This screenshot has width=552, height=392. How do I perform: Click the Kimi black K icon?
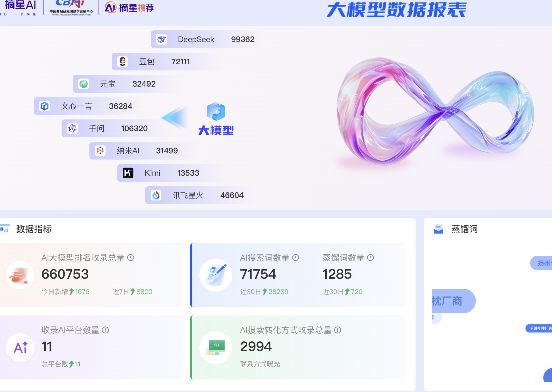[128, 173]
